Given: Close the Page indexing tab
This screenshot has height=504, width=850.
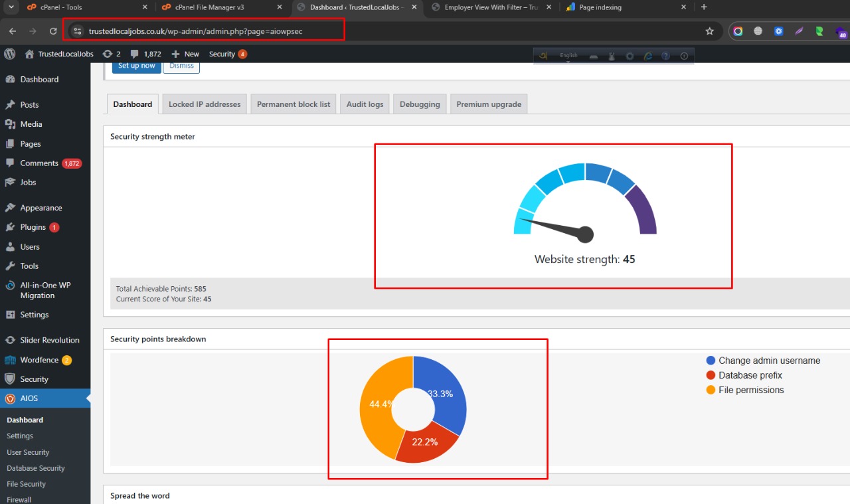Looking at the screenshot, I should [684, 7].
